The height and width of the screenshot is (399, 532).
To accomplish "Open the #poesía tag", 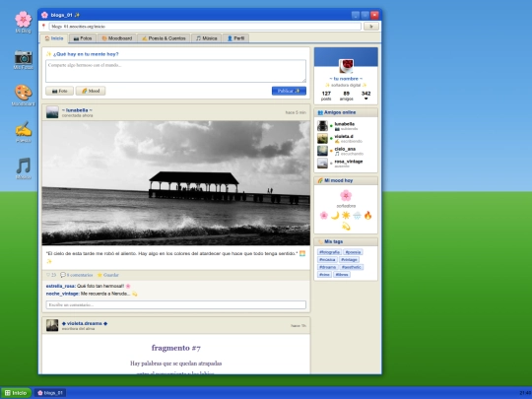I will [x=353, y=252].
